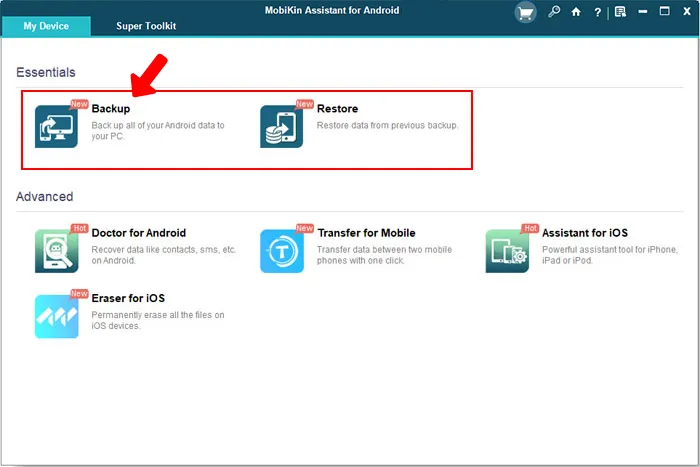Click the Eraser for iOS title

(128, 298)
